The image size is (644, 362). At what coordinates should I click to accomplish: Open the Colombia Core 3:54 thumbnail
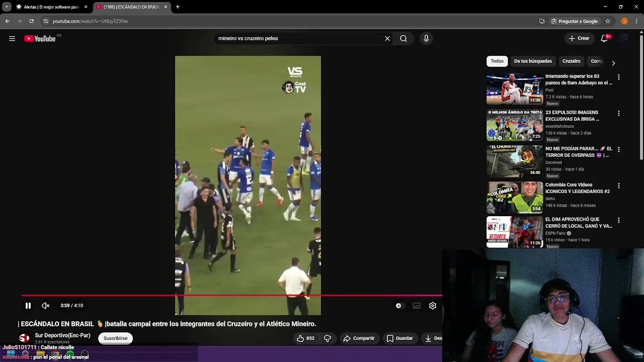point(515,198)
